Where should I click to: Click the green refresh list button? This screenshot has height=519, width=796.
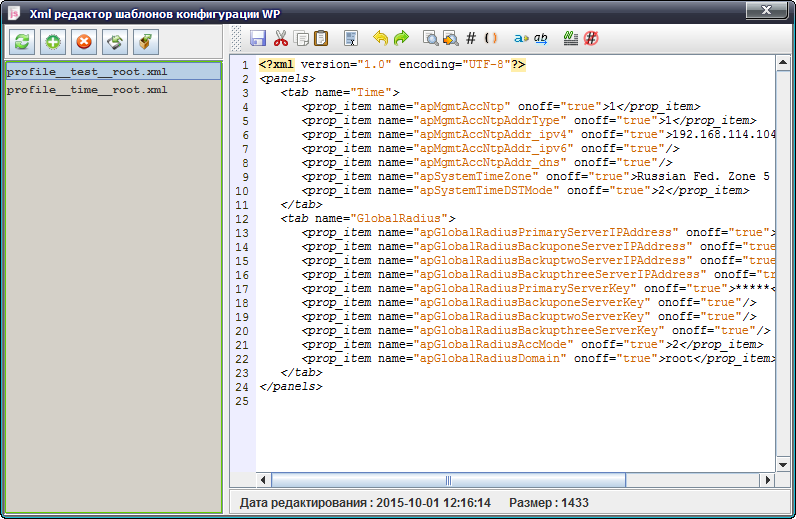point(21,42)
